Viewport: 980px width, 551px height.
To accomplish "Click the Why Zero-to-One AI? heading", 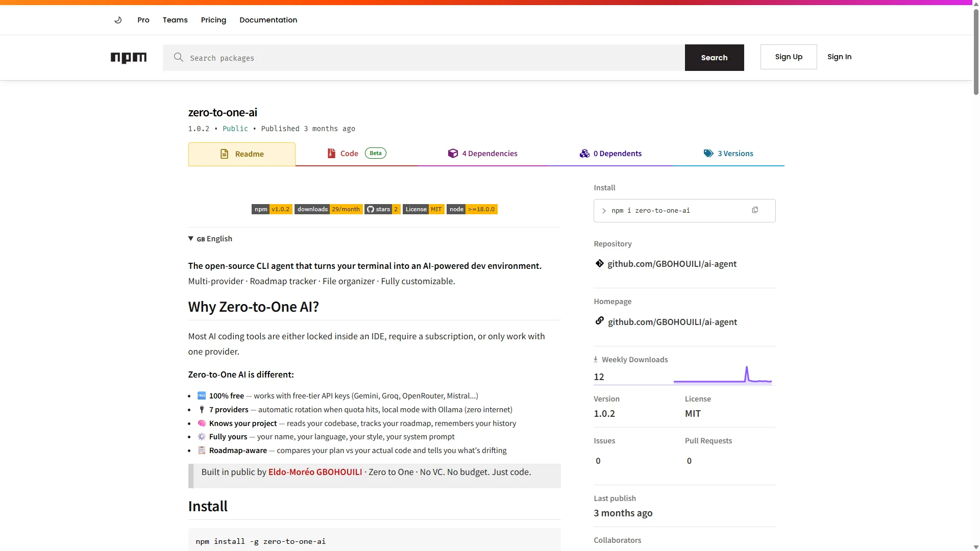I will pyautogui.click(x=254, y=307).
